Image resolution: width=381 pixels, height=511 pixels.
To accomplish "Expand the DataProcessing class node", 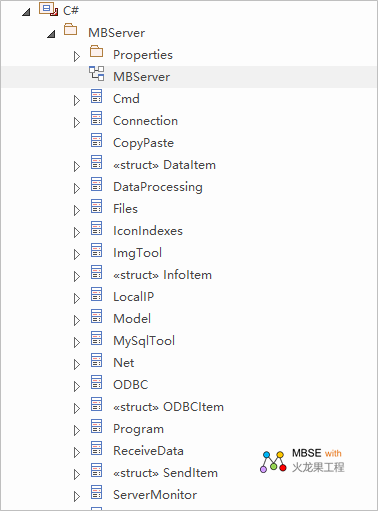I will [77, 188].
